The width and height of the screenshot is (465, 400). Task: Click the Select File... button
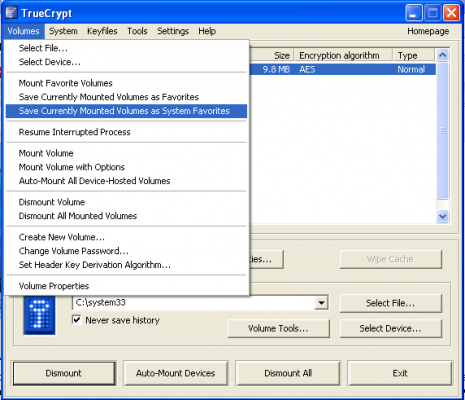391,303
